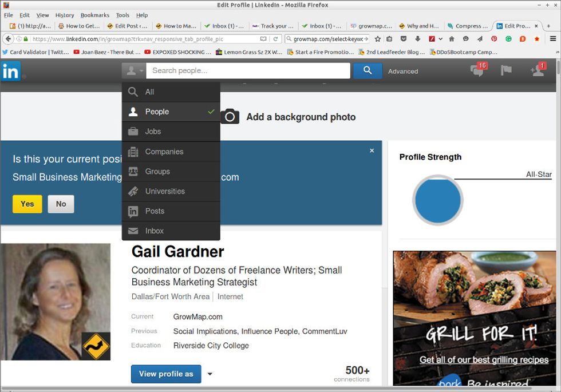This screenshot has height=392, width=561.
Task: Click the blue Profile Strength circle
Action: pos(437,200)
